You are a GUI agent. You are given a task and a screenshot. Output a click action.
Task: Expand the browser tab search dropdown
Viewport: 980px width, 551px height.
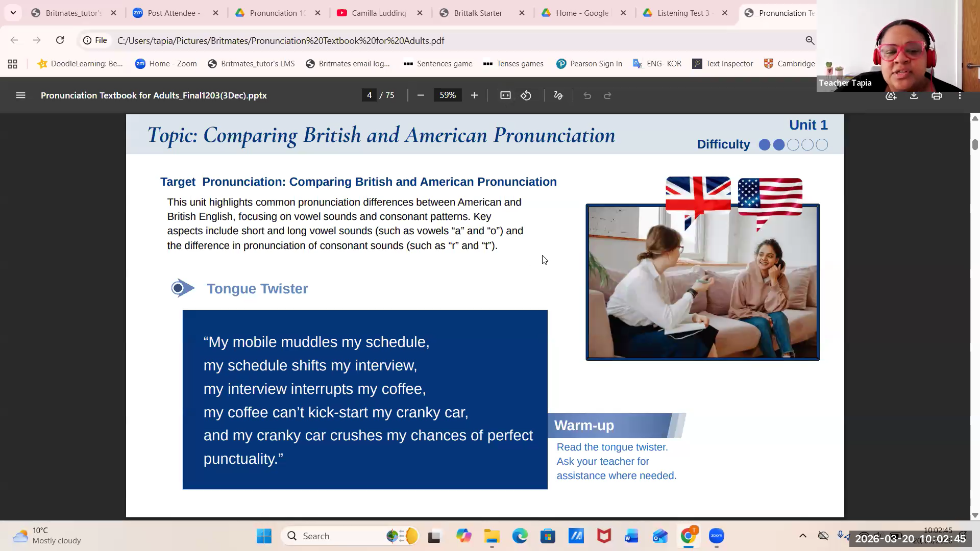tap(13, 13)
